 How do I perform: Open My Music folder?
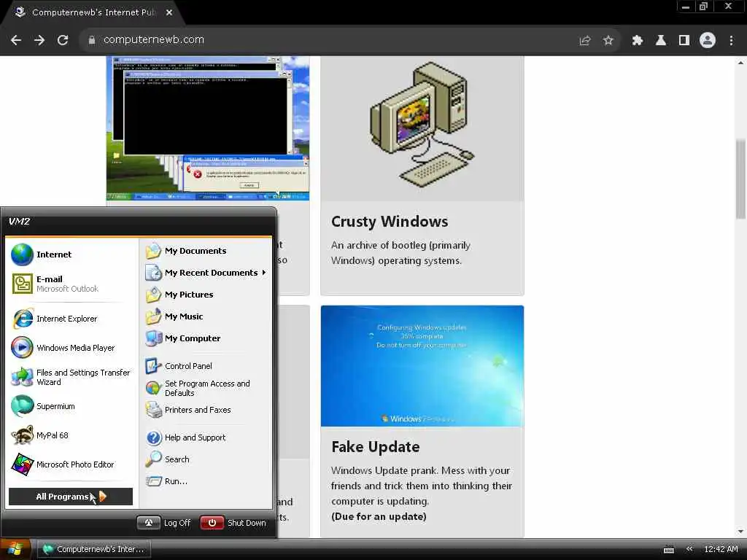pyautogui.click(x=174, y=316)
